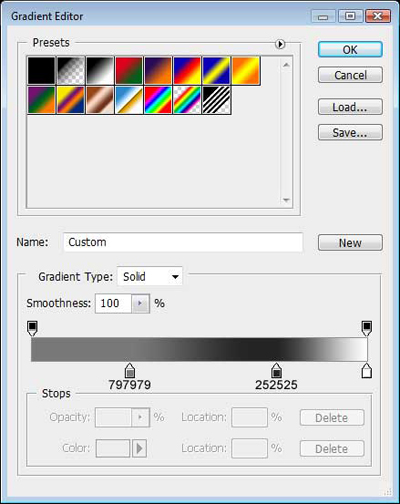
Task: Click the Delete button for color stop
Action: coord(332,449)
